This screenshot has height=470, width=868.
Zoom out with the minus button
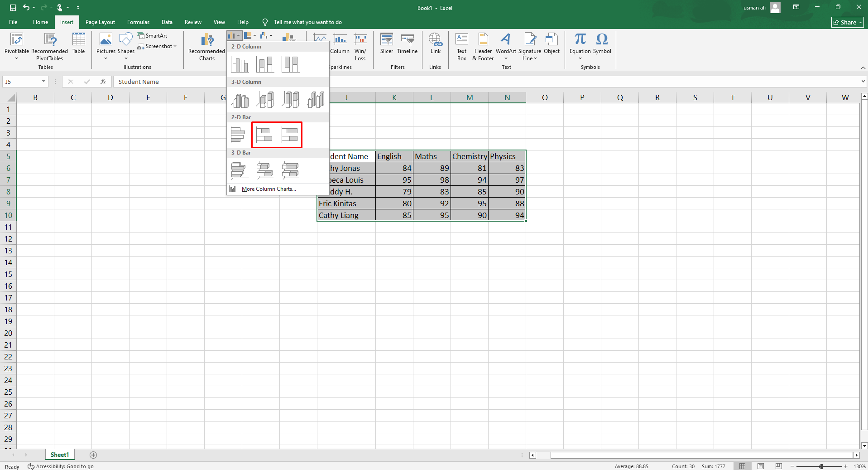tap(792, 466)
